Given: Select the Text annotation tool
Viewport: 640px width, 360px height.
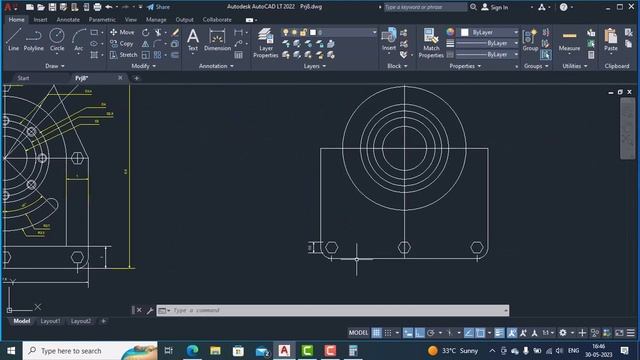Looking at the screenshot, I should (193, 40).
